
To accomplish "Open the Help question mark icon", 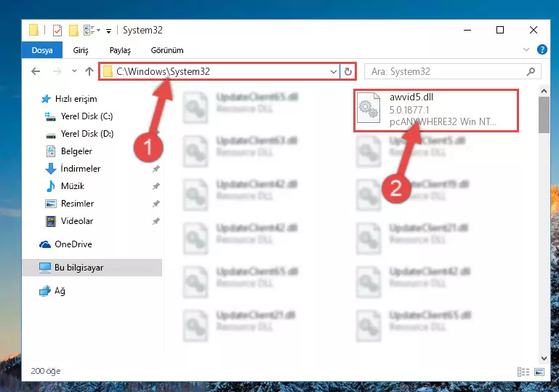I will coord(542,49).
